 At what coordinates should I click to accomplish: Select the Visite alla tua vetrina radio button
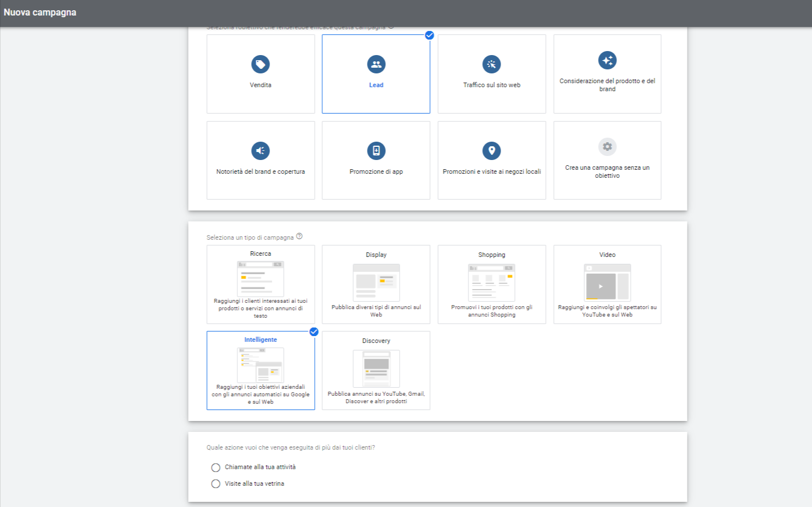(x=216, y=484)
